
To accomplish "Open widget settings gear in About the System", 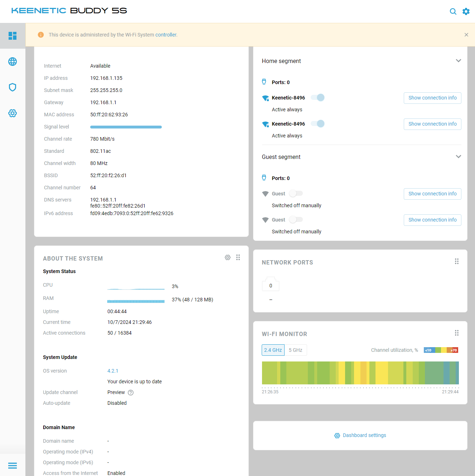I will click(x=228, y=257).
